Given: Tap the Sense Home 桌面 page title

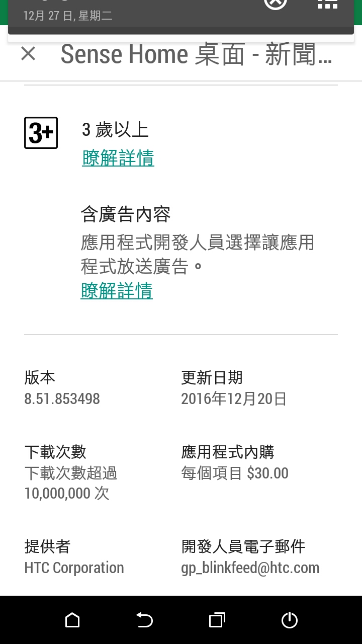Looking at the screenshot, I should [x=196, y=54].
